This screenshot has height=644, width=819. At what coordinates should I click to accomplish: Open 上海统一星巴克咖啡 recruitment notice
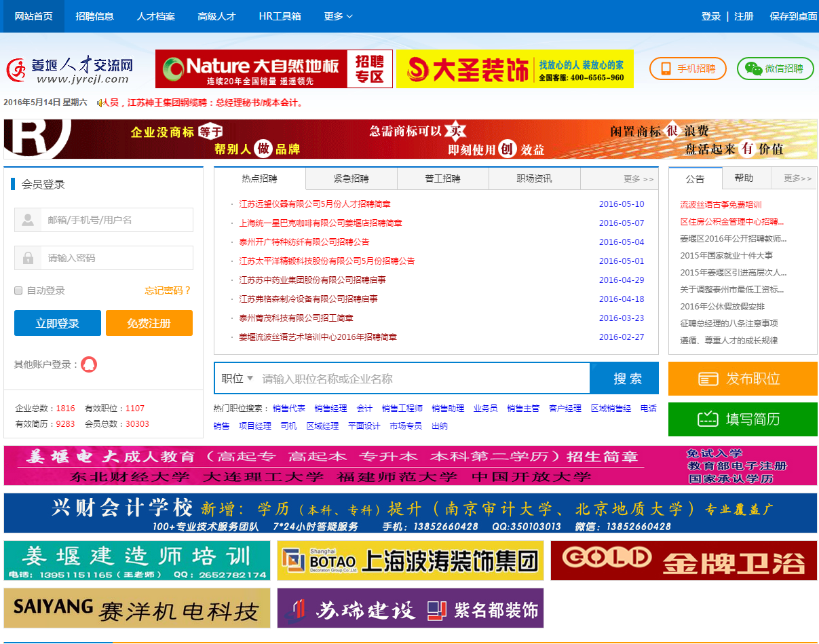(320, 223)
